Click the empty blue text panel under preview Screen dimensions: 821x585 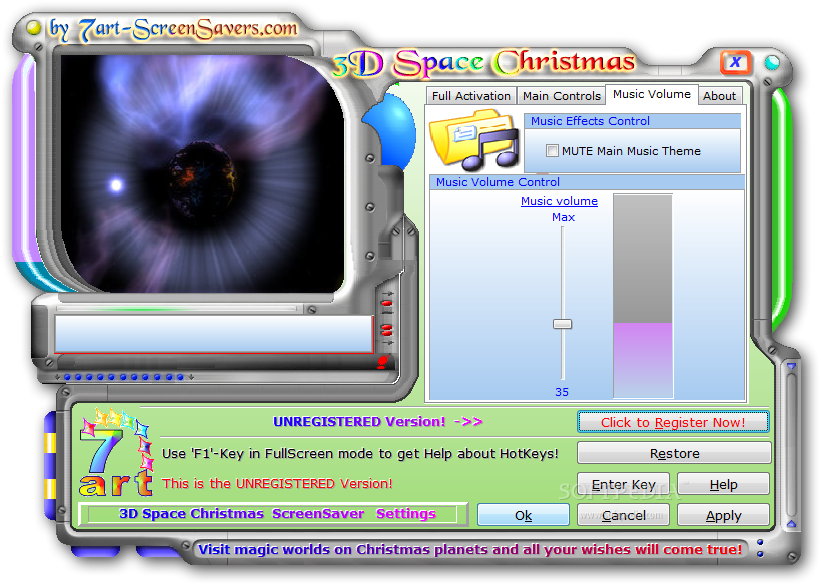(x=214, y=333)
